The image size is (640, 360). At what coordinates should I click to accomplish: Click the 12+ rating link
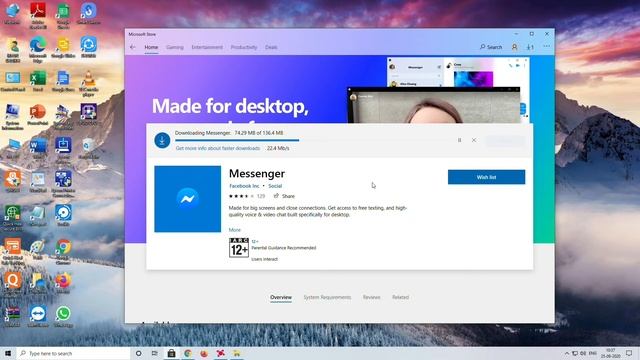(255, 242)
